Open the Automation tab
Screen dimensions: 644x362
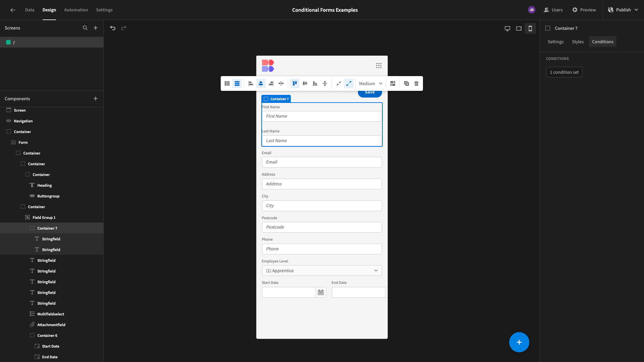(76, 10)
